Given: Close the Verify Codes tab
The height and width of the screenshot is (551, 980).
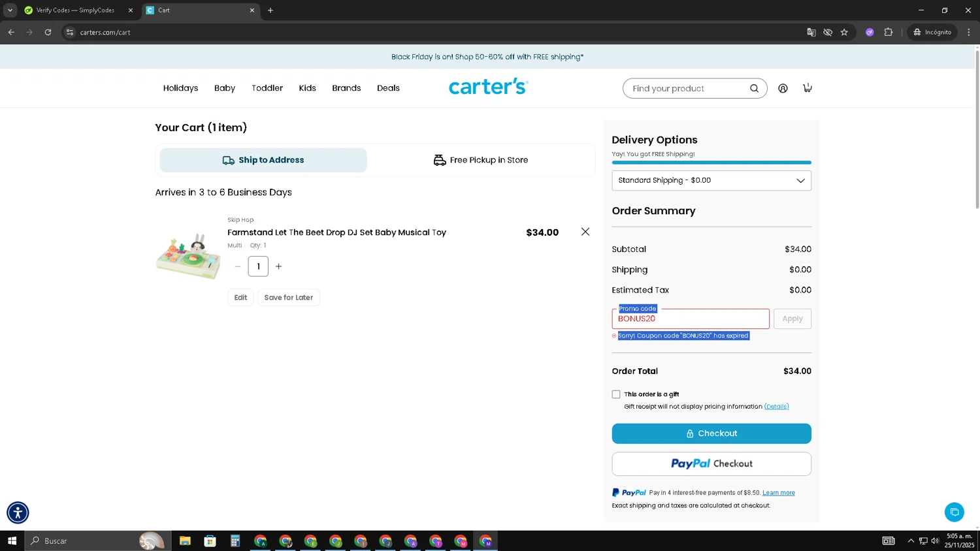Looking at the screenshot, I should tap(131, 10).
